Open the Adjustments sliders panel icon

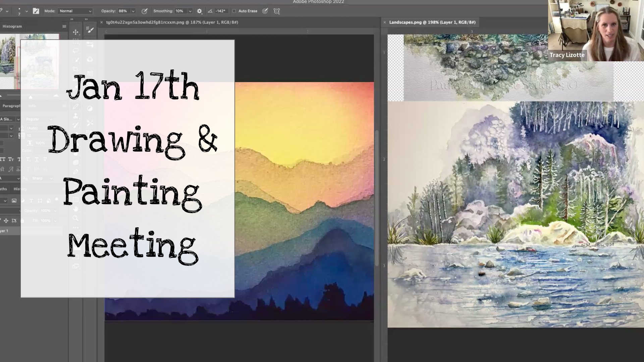90,44
